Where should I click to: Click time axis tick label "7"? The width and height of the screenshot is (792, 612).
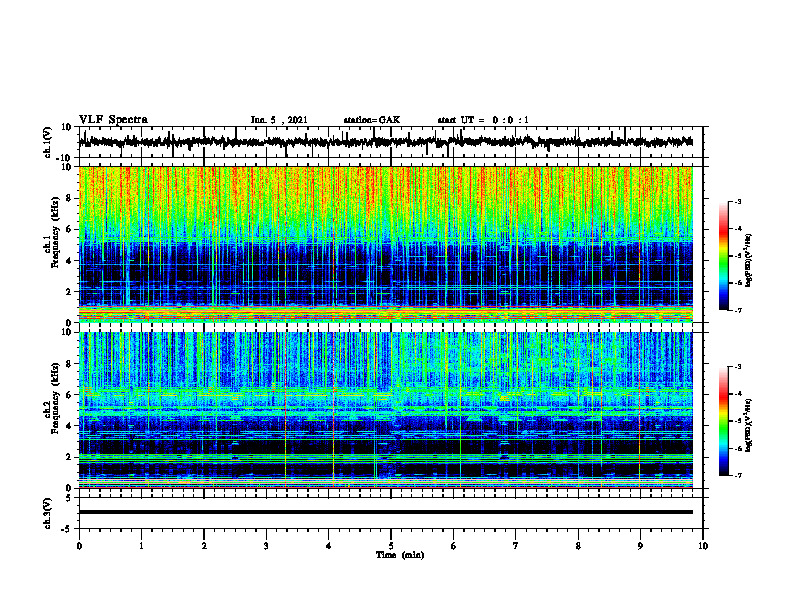pyautogui.click(x=516, y=546)
